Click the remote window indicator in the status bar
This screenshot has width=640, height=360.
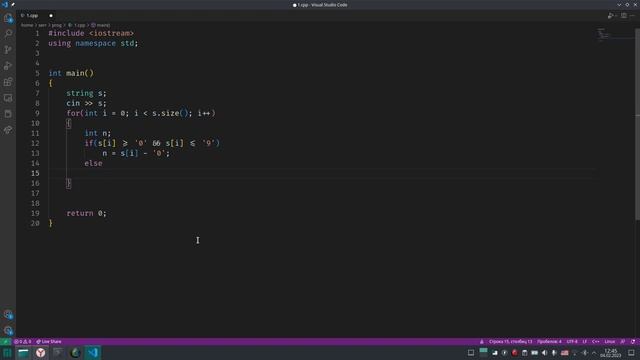5,342
